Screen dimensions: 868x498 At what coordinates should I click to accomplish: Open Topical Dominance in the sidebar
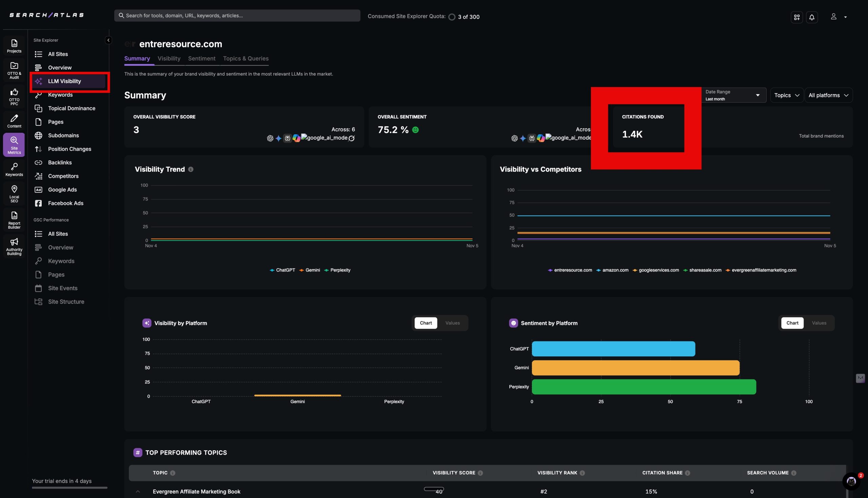(71, 108)
